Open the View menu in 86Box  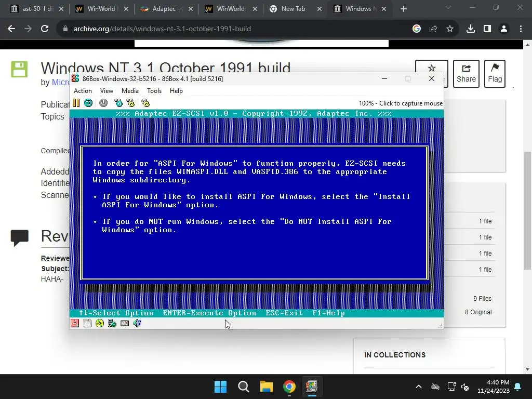[x=107, y=91]
